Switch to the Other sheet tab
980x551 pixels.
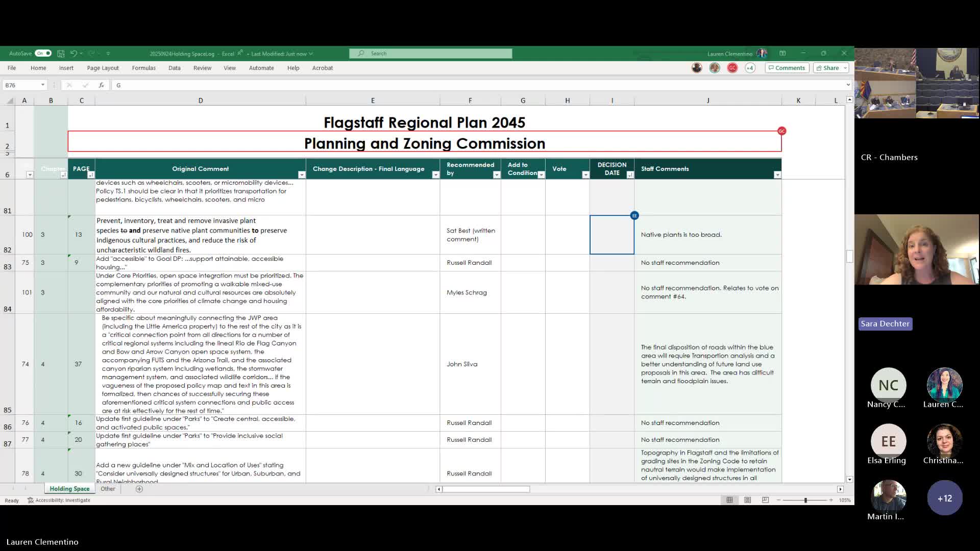108,489
